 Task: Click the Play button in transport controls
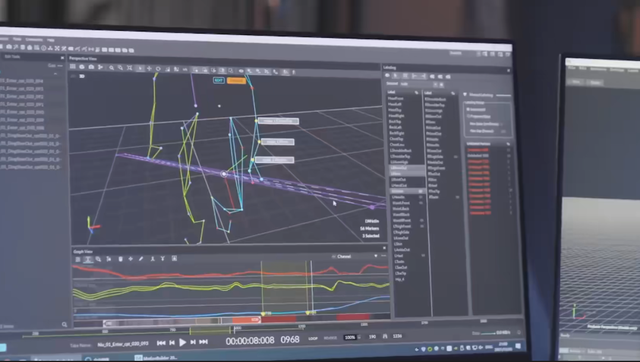point(182,342)
